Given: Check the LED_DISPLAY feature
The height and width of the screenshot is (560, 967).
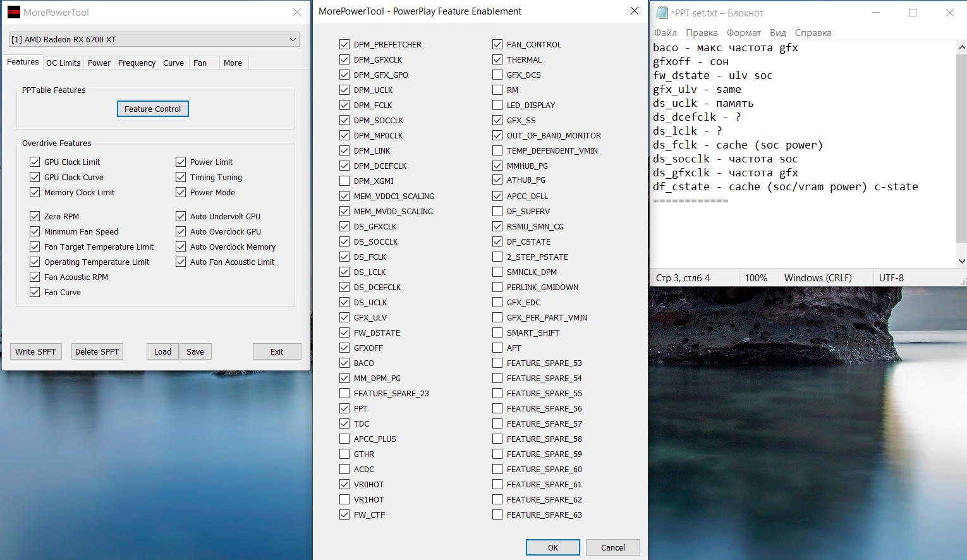Looking at the screenshot, I should click(x=497, y=105).
